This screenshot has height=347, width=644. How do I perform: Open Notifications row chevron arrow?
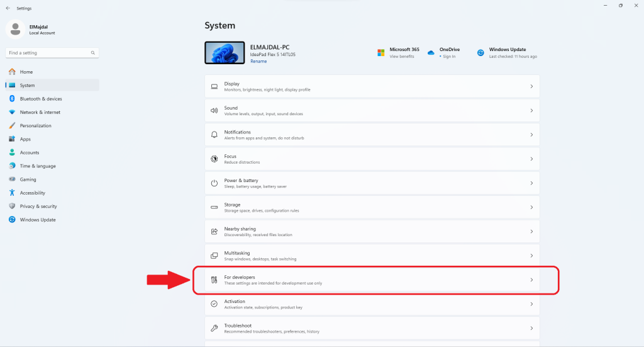[x=531, y=135]
